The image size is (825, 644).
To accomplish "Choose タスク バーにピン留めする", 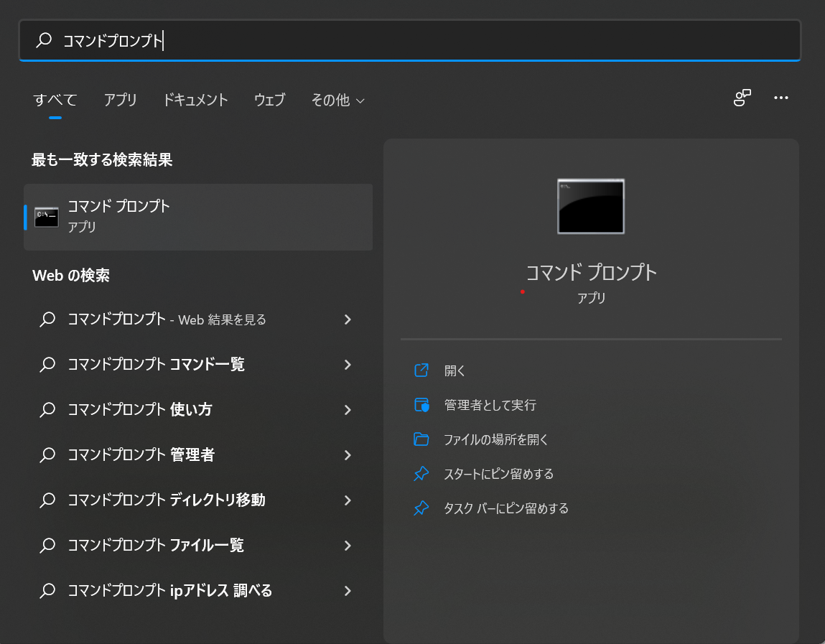I will click(x=506, y=509).
